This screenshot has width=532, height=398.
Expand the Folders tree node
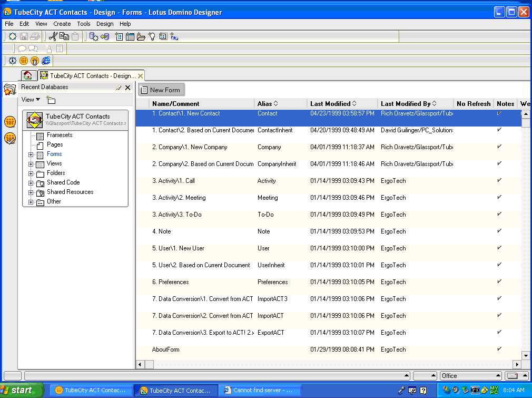pos(31,174)
